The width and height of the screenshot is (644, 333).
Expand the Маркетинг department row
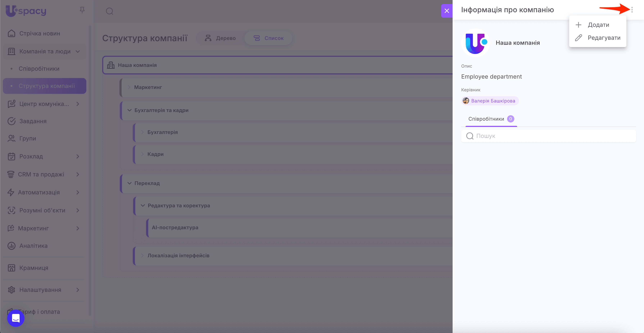(x=129, y=87)
